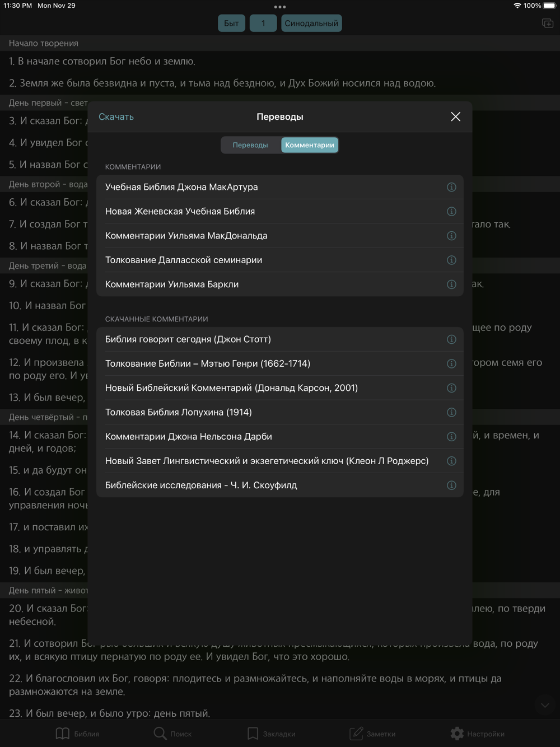
Task: Tap Wi-Fi icon in status bar
Action: (517, 6)
